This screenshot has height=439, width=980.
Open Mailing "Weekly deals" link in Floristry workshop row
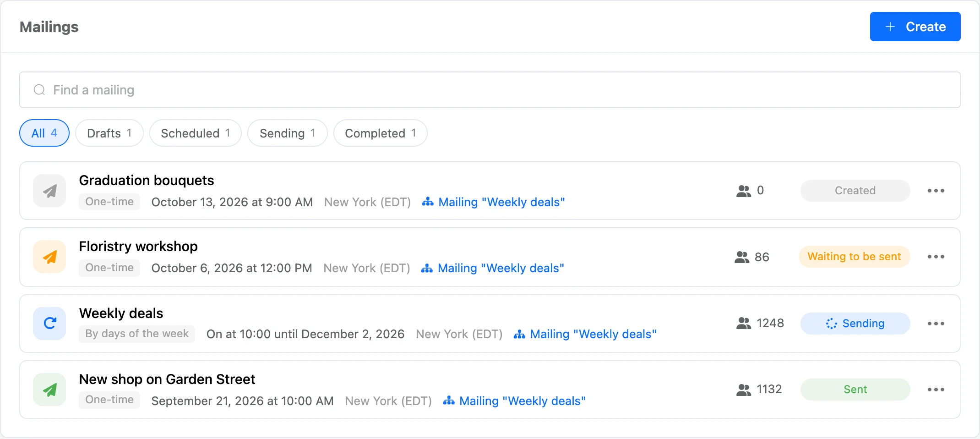(501, 268)
